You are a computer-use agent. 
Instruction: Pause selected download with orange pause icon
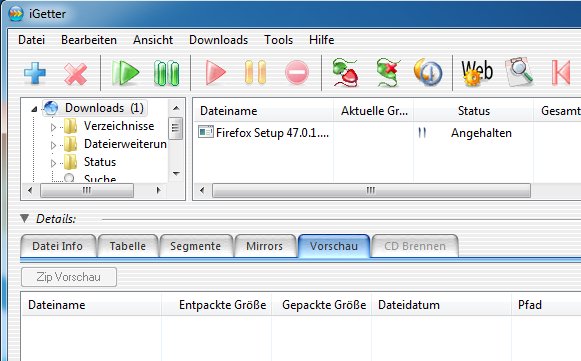255,73
